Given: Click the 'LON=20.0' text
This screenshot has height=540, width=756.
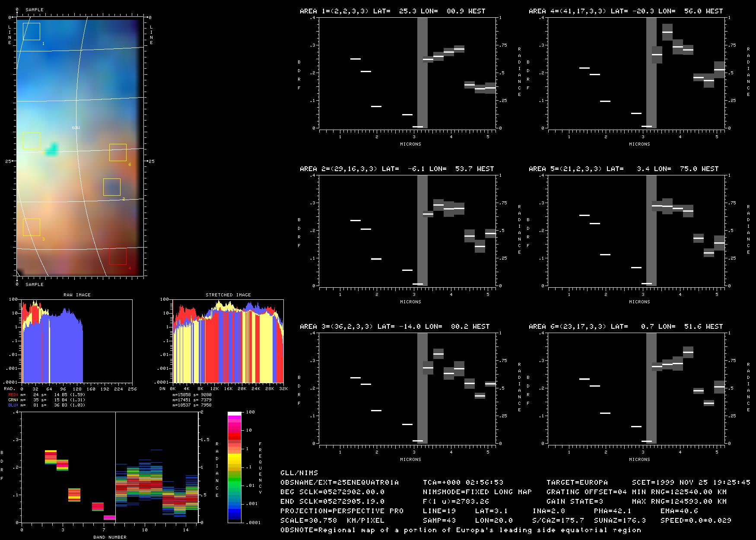Looking at the screenshot, I should (494, 521).
